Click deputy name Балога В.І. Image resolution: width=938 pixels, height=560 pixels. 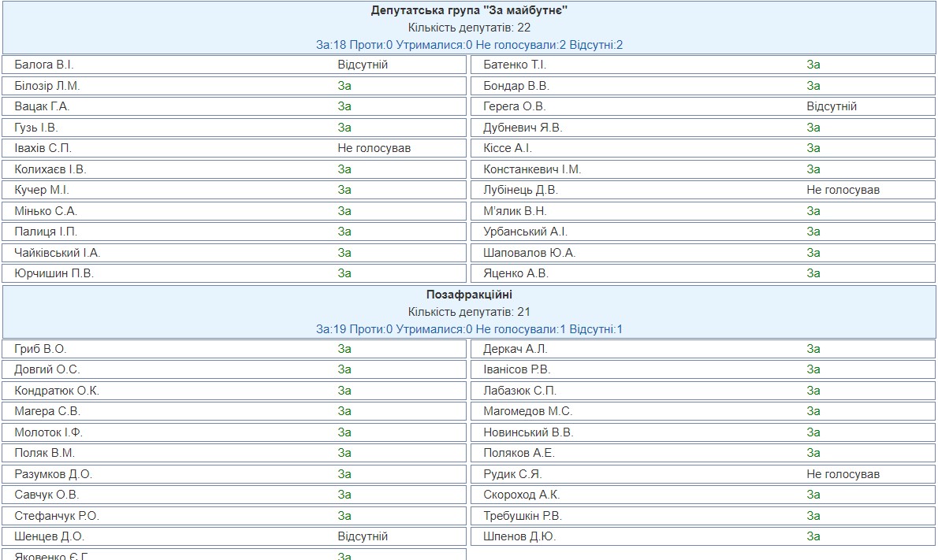click(x=44, y=65)
